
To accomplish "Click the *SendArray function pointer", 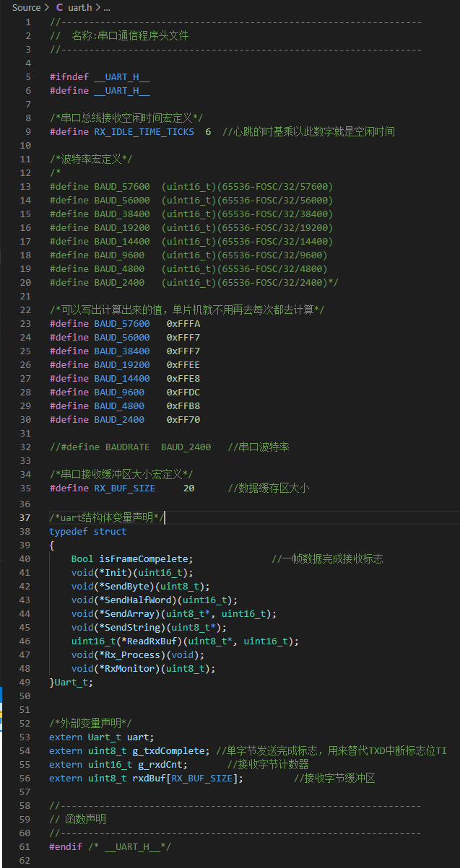I will [127, 613].
